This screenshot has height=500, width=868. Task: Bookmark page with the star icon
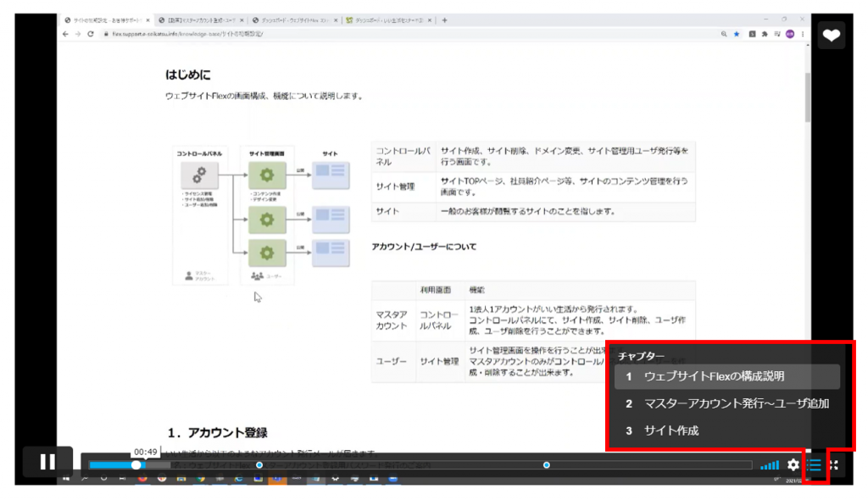[736, 34]
